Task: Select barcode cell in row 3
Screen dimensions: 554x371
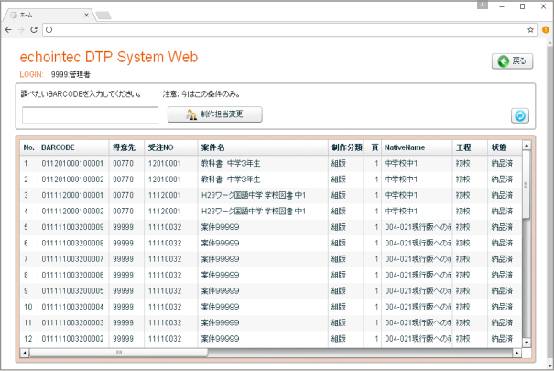Action: (73, 195)
